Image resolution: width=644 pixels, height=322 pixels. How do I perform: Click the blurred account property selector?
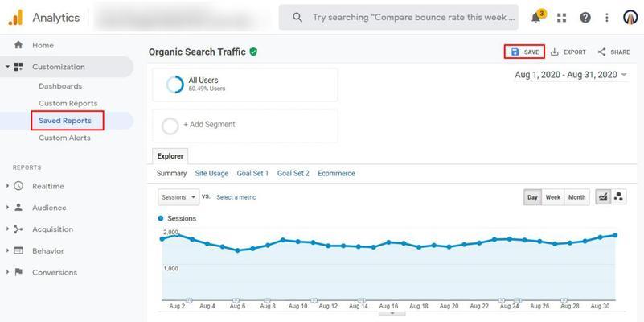click(179, 17)
